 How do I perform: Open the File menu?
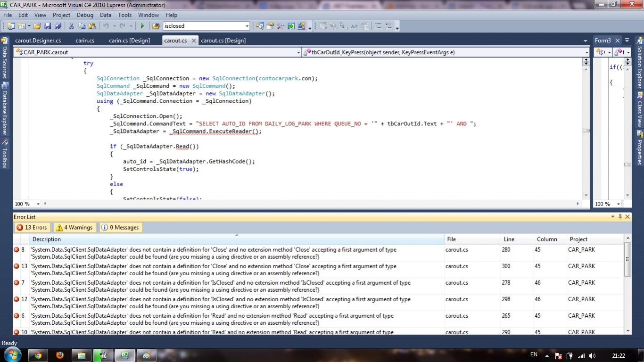click(8, 15)
